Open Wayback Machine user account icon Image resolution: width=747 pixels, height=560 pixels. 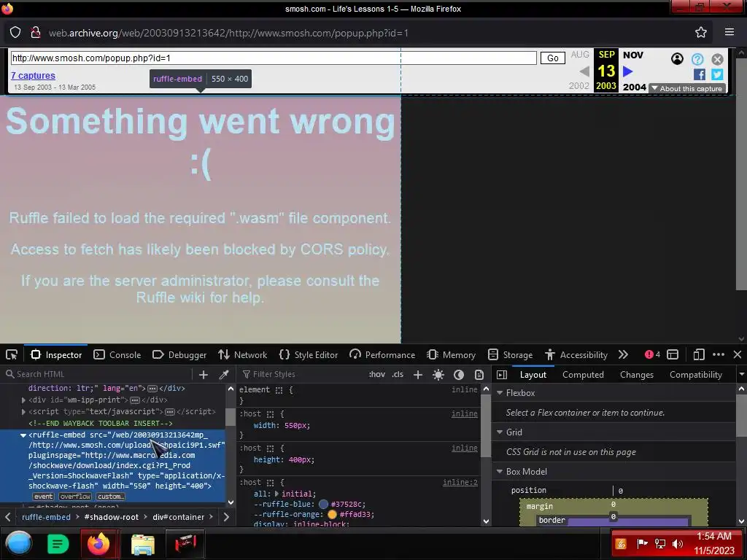[x=677, y=58]
